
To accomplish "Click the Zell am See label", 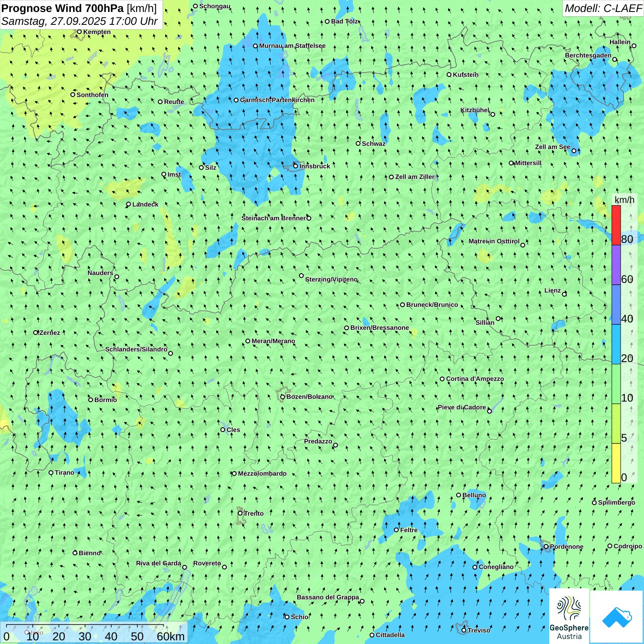I will point(552,147).
